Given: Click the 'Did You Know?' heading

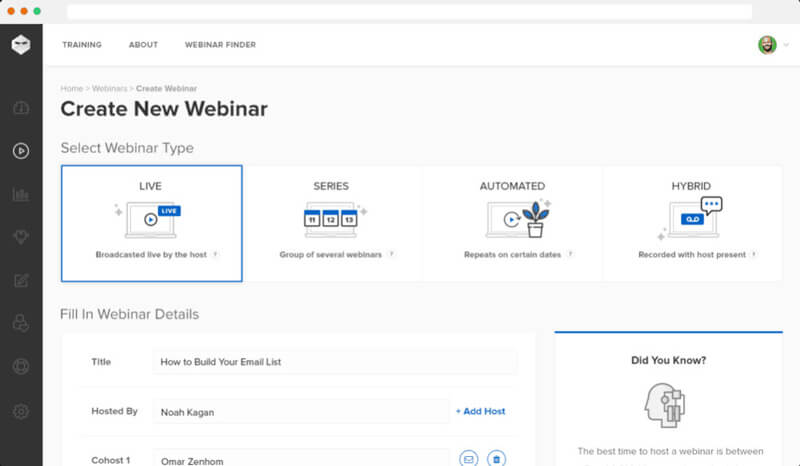Looking at the screenshot, I should pyautogui.click(x=668, y=360).
